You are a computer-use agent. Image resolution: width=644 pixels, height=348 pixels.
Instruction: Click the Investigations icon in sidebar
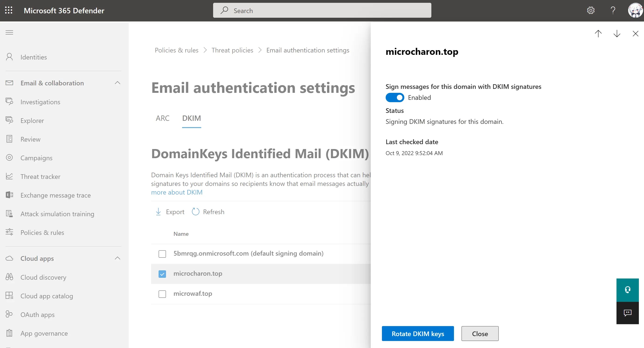point(9,101)
